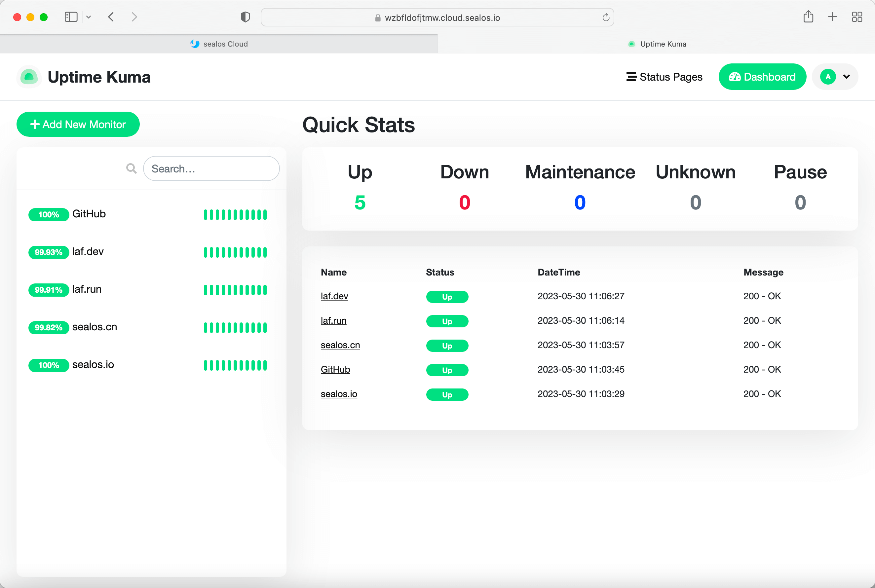Open the laf.dev link in table
875x588 pixels.
pyautogui.click(x=334, y=296)
